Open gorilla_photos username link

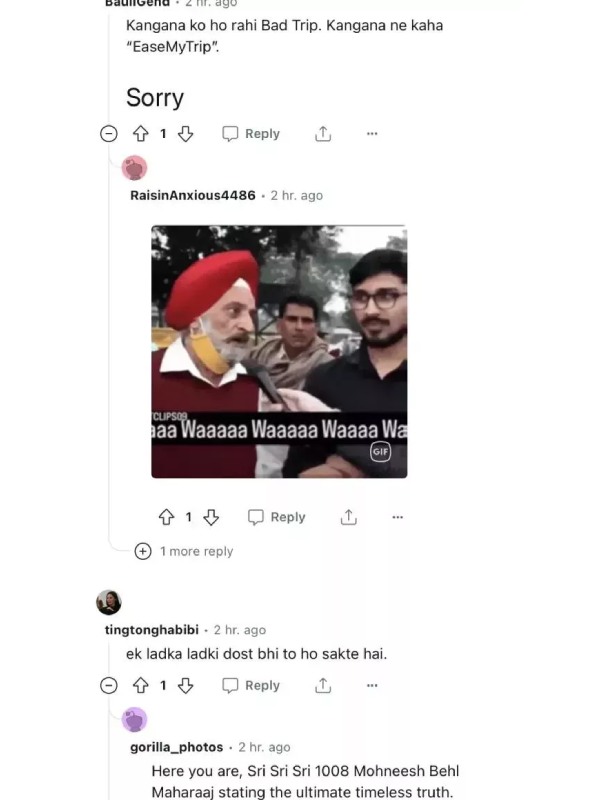coord(177,747)
